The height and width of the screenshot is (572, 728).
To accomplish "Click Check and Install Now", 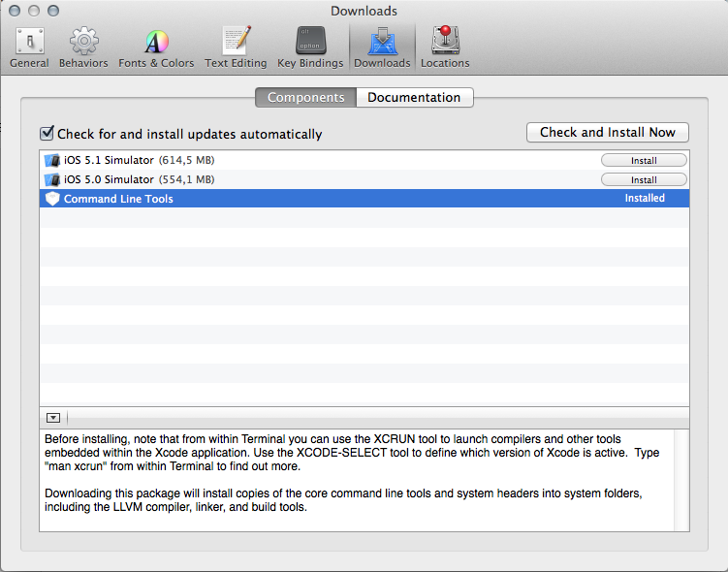I will coord(607,132).
